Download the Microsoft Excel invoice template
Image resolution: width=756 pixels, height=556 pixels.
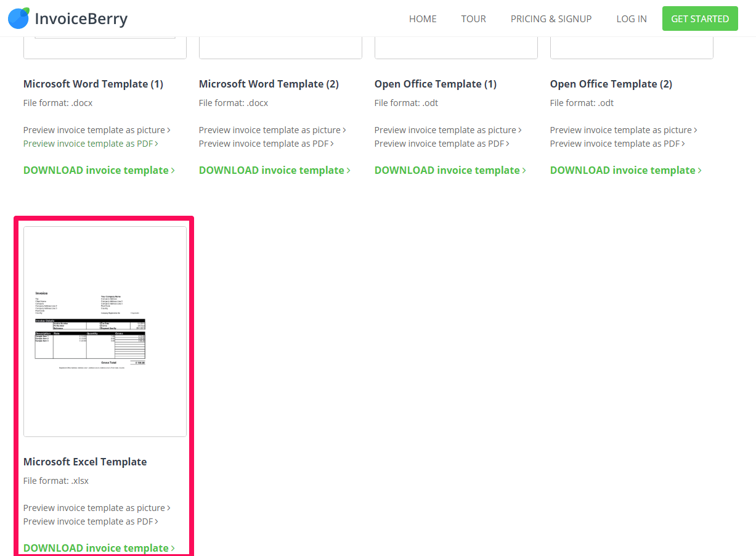[99, 547]
